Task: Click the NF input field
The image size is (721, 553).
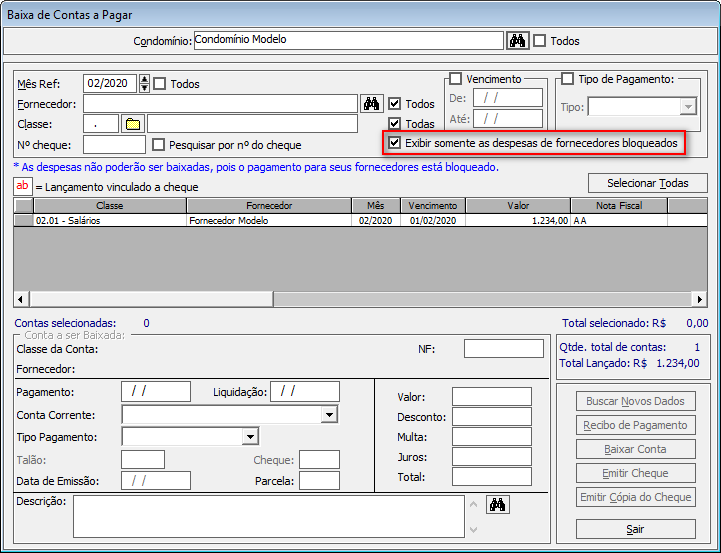Action: [x=504, y=349]
